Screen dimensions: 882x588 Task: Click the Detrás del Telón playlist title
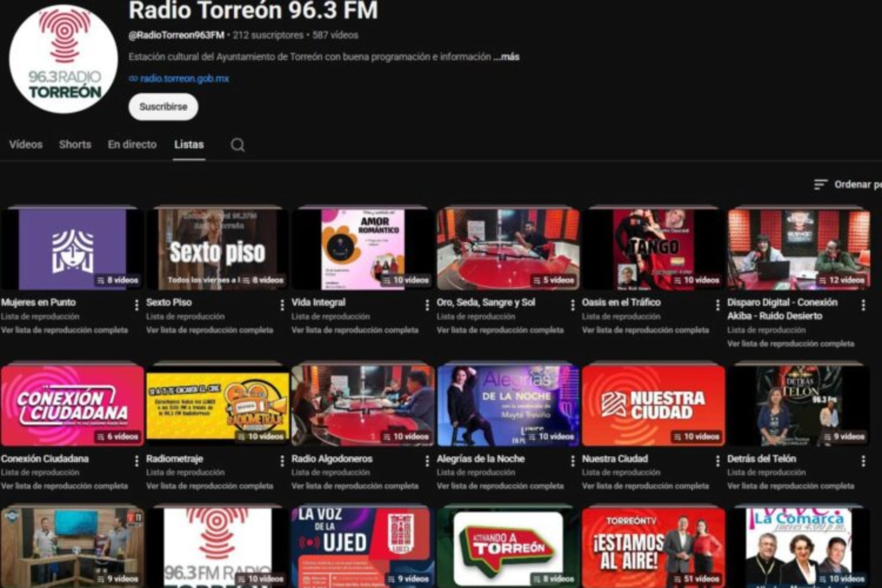[x=762, y=458]
